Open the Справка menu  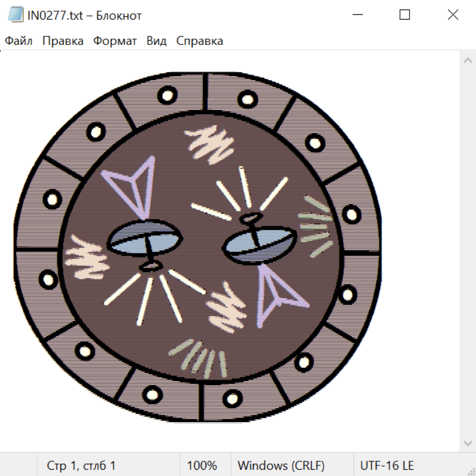[x=199, y=41]
